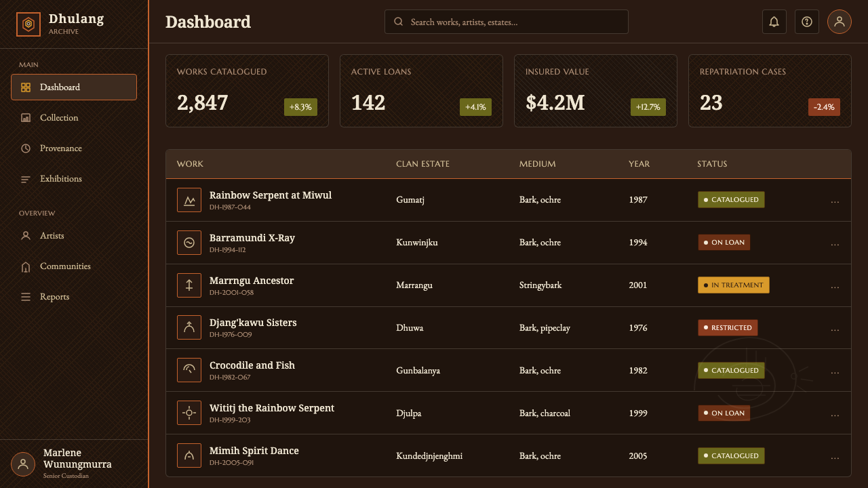Sort by the Work column header
This screenshot has width=868, height=488.
point(190,164)
